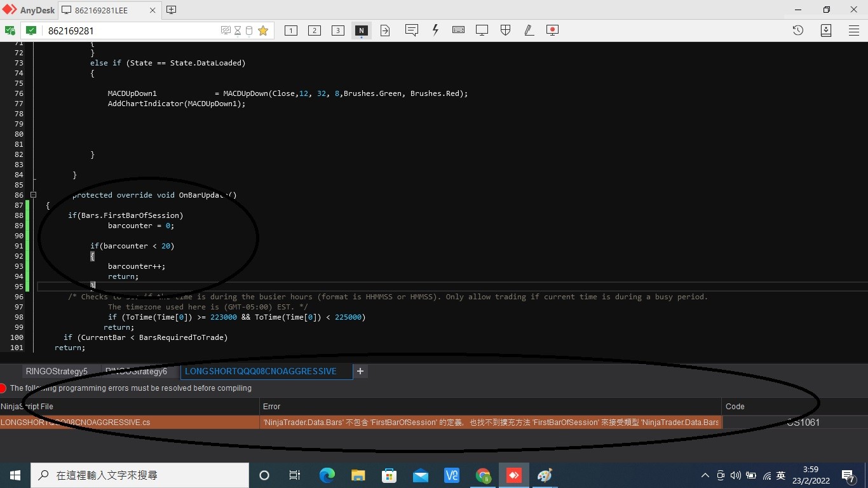Open the clock showing 3:59 23/2/2022

click(x=810, y=475)
